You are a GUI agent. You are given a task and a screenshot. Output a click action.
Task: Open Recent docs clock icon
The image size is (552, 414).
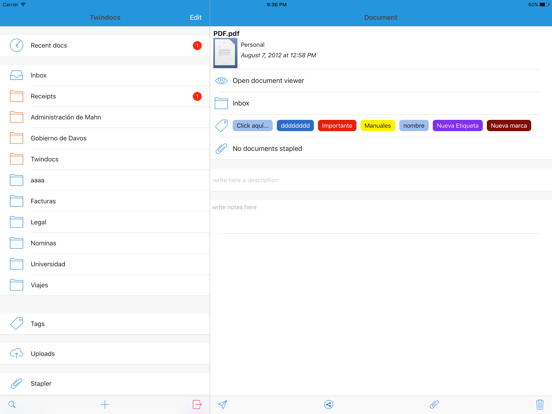click(x=17, y=45)
